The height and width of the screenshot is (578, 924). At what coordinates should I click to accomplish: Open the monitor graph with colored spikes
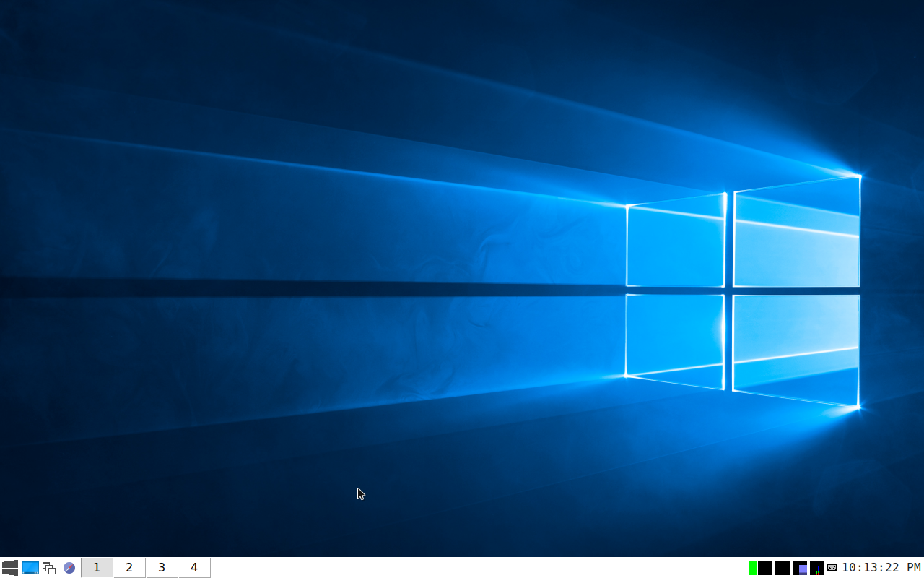coord(817,568)
